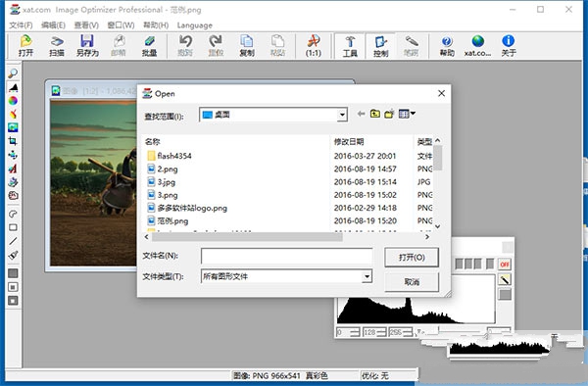Click the (1:1) zoom icon

tap(314, 46)
